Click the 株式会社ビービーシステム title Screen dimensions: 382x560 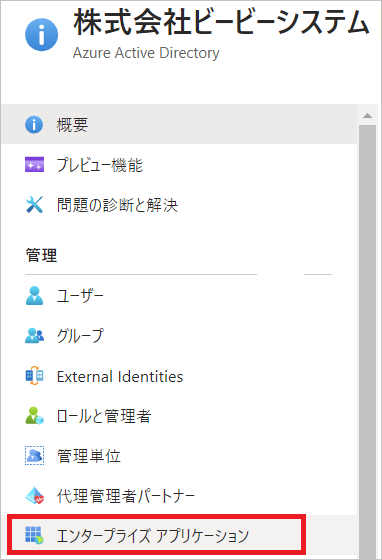coord(221,22)
